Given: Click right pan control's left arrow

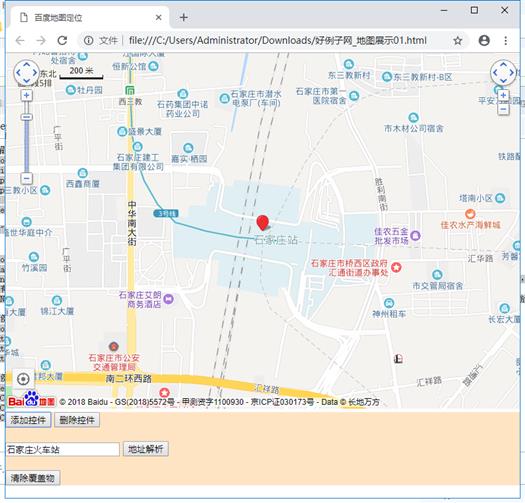Looking at the screenshot, I should (x=495, y=72).
